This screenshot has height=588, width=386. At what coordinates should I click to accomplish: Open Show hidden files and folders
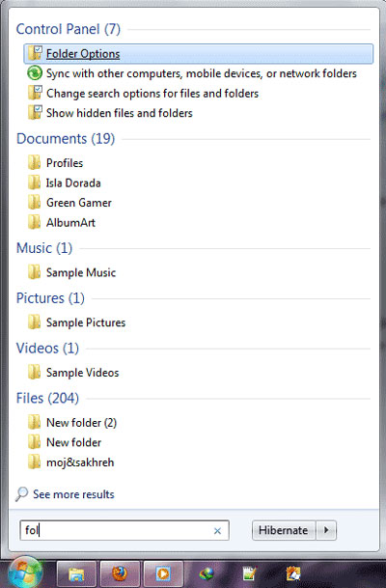point(119,113)
